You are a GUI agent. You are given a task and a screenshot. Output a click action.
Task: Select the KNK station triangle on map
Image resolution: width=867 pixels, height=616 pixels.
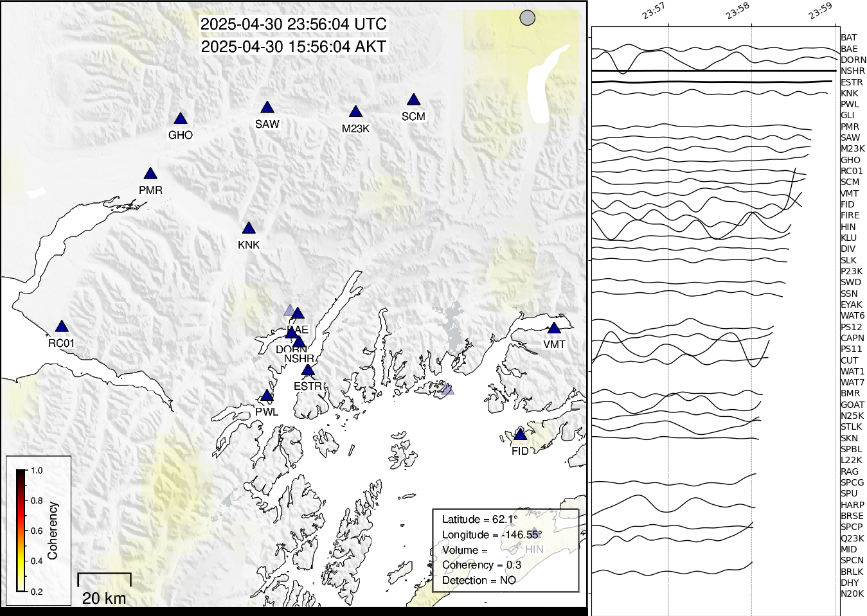249,229
